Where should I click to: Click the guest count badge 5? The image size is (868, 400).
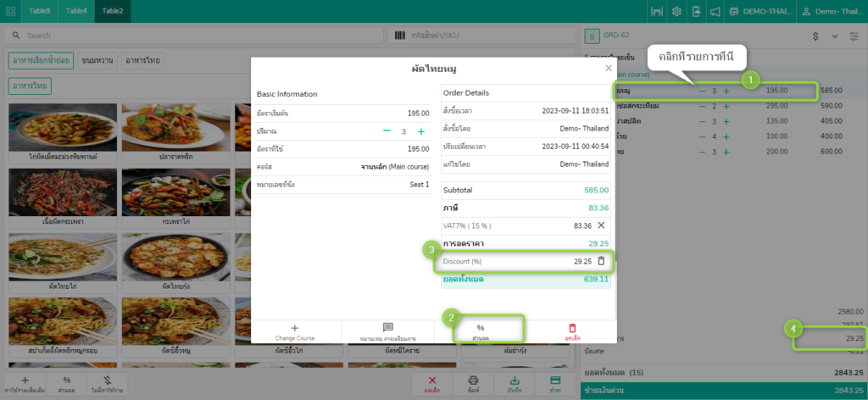click(x=592, y=36)
